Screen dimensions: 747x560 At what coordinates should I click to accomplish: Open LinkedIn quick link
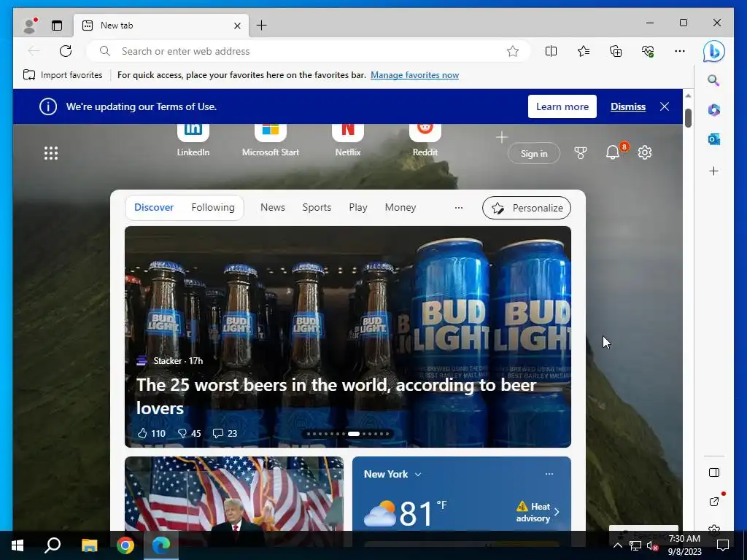pyautogui.click(x=193, y=139)
